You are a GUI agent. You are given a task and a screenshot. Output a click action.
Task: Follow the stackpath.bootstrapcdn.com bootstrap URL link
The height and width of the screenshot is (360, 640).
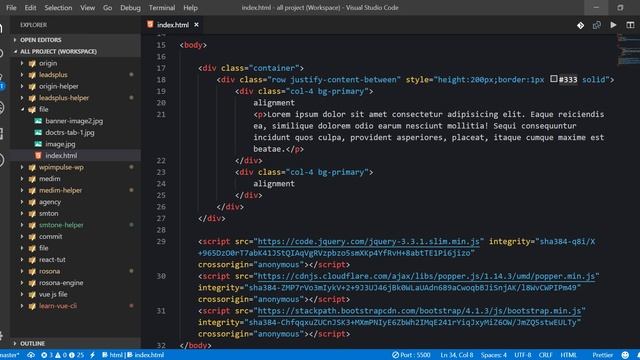[419, 311]
